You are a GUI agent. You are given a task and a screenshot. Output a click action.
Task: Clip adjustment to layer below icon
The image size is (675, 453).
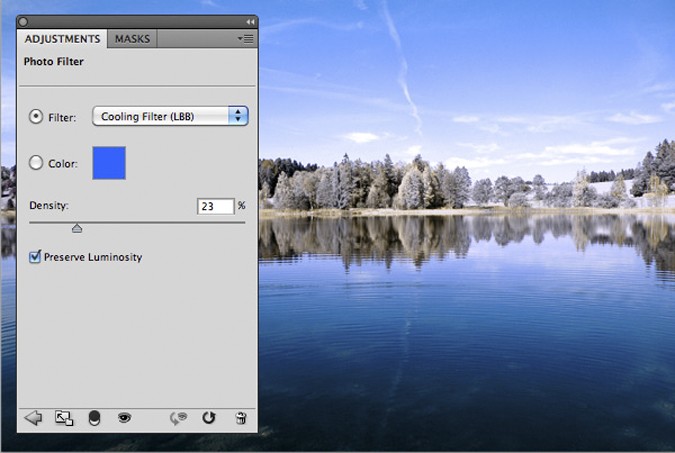coord(94,418)
